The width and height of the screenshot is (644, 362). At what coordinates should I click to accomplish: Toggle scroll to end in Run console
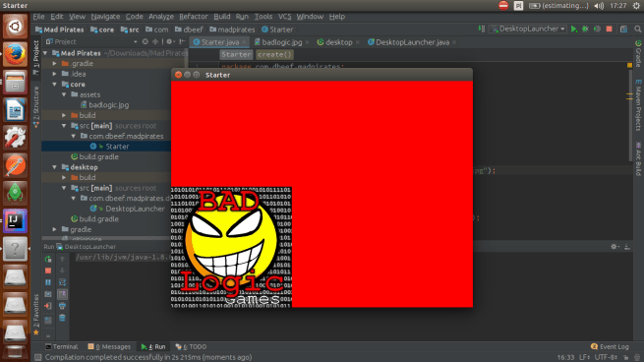pyautogui.click(x=62, y=294)
